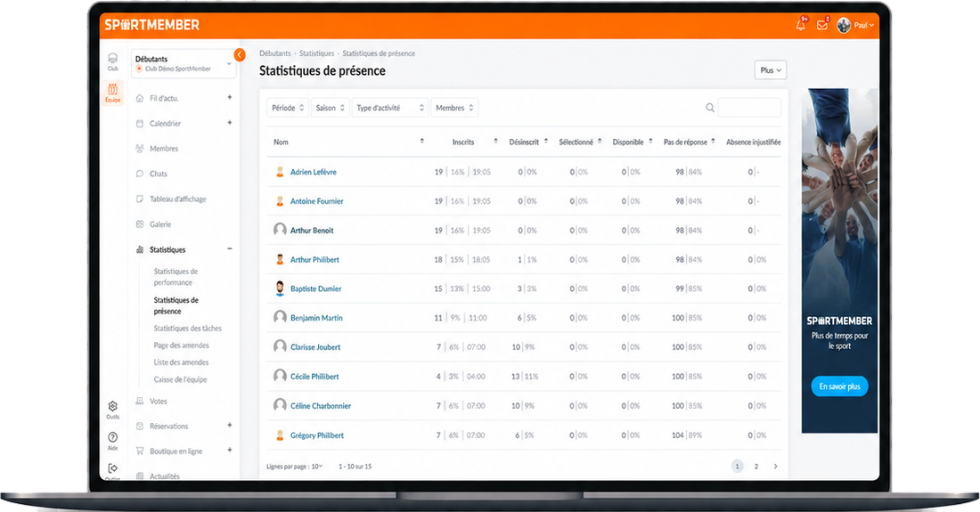The width and height of the screenshot is (980, 512).
Task: Open Antoine Fournier member link
Action: [x=317, y=201]
